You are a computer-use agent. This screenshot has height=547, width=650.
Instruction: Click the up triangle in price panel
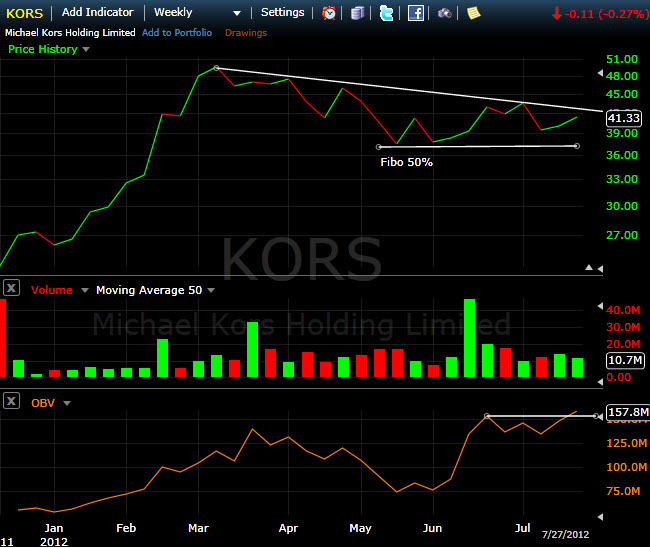coord(589,267)
